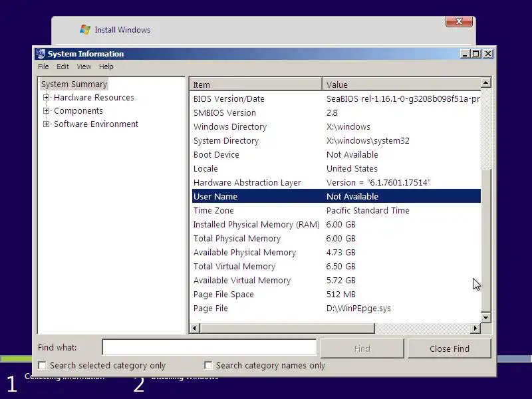Select the Time Zone row
The width and height of the screenshot is (532, 399).
[336, 210]
